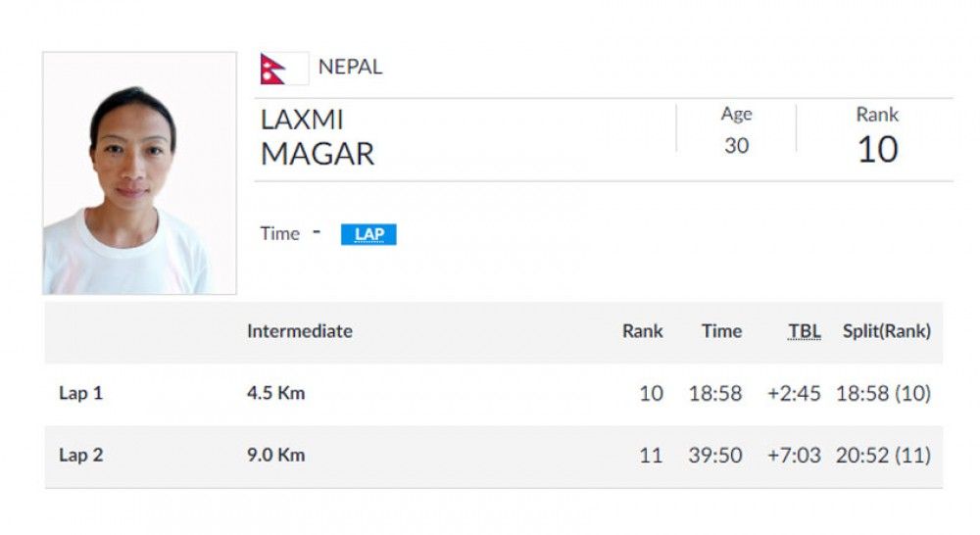Image resolution: width=980 pixels, height=535 pixels.
Task: Click the +7:03 time behind leader value
Action: [794, 456]
